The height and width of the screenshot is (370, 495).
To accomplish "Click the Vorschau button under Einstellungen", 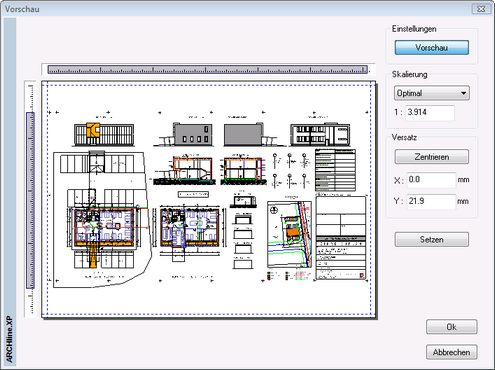I will click(x=432, y=48).
